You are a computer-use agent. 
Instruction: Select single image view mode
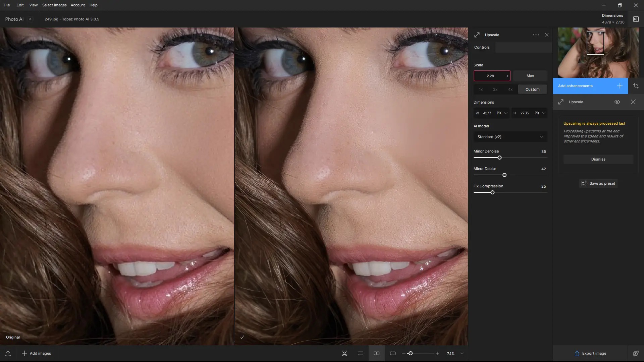361,353
